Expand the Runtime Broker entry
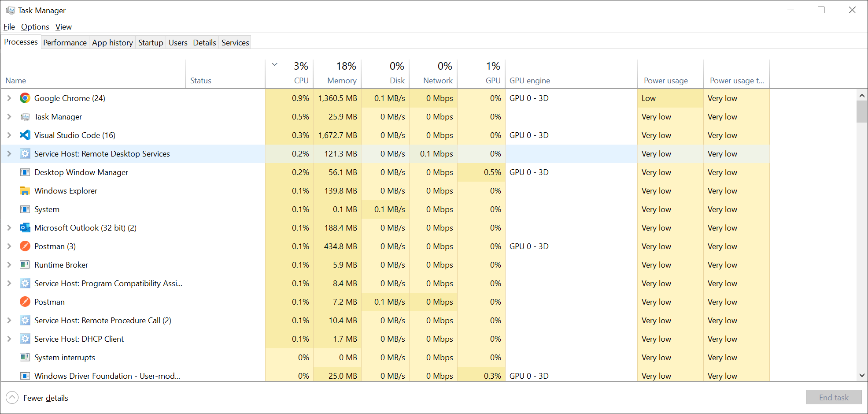This screenshot has width=868, height=414. click(x=9, y=265)
